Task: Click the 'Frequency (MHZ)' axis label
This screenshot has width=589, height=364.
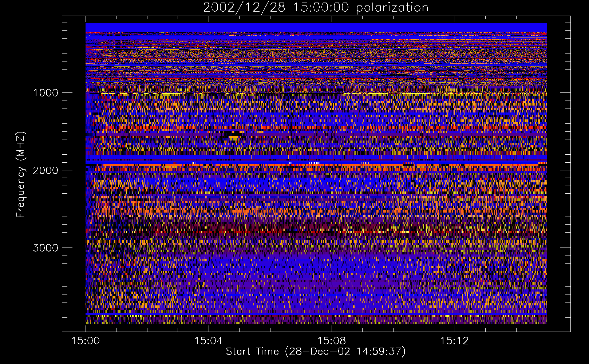Action: (21, 174)
